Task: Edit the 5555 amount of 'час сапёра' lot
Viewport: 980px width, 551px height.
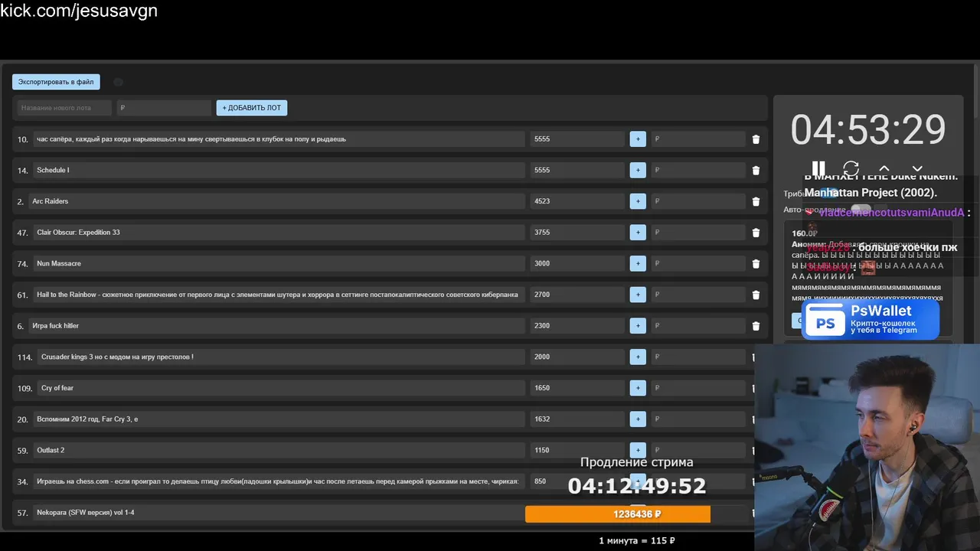Action: coord(577,139)
